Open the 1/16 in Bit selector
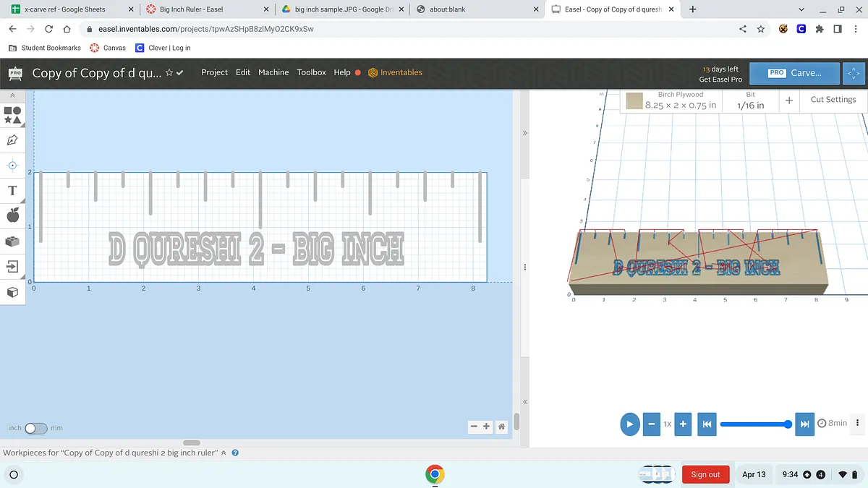Screen dimensions: 868x488 coord(750,100)
